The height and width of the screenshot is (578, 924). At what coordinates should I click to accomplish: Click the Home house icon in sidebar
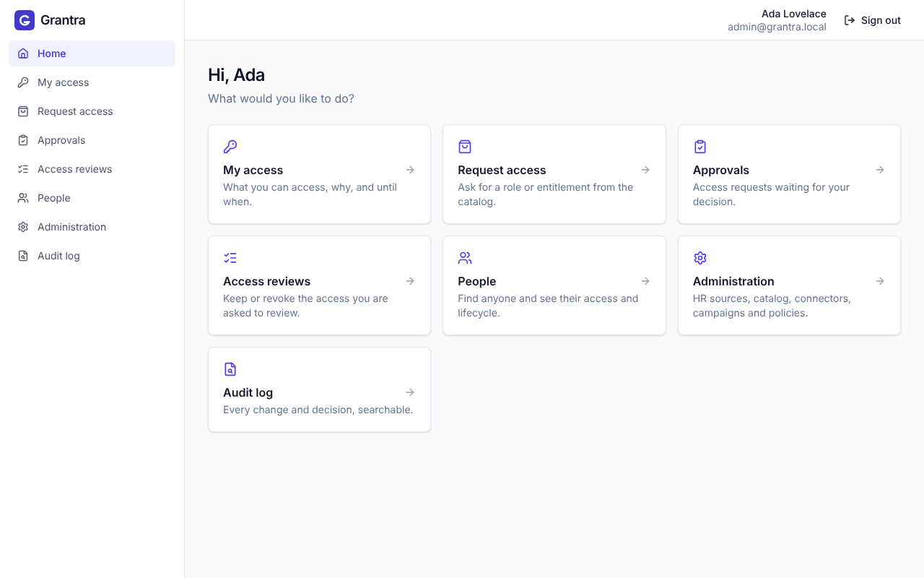(23, 53)
